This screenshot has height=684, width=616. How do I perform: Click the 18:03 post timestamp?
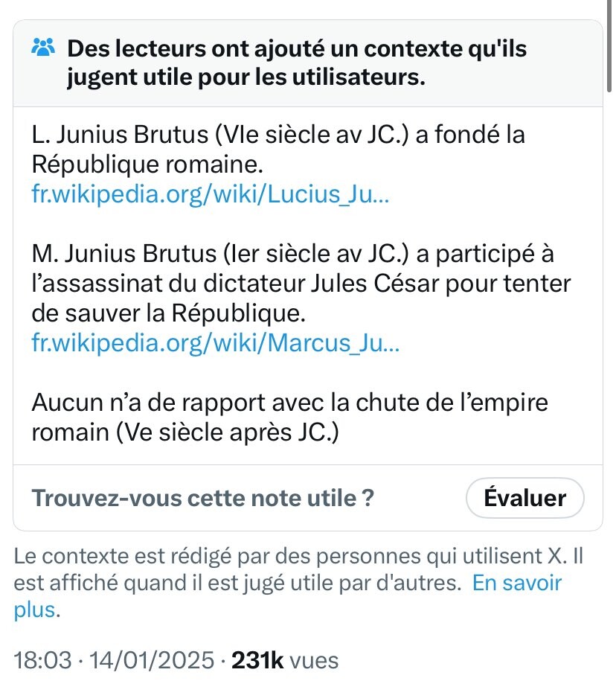(x=42, y=660)
